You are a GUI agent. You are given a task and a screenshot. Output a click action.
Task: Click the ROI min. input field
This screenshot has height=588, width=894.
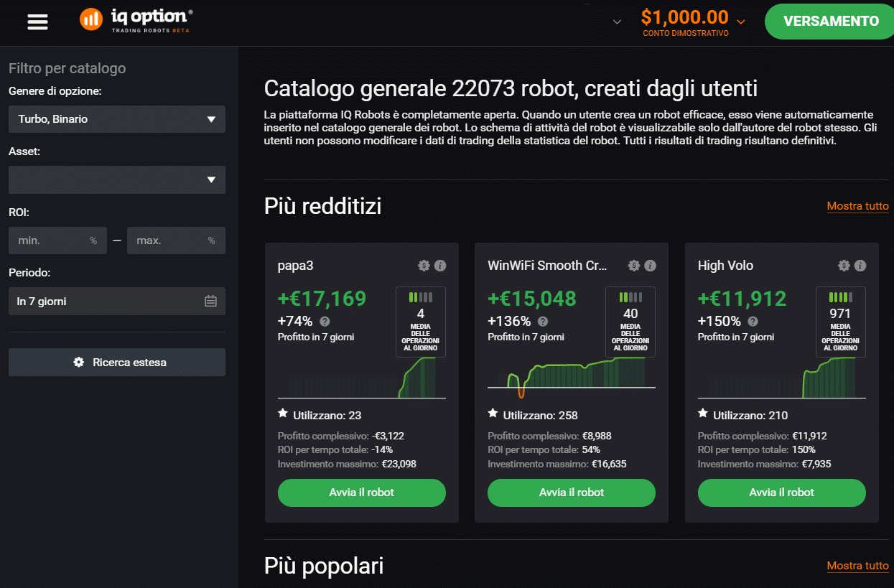(x=50, y=241)
